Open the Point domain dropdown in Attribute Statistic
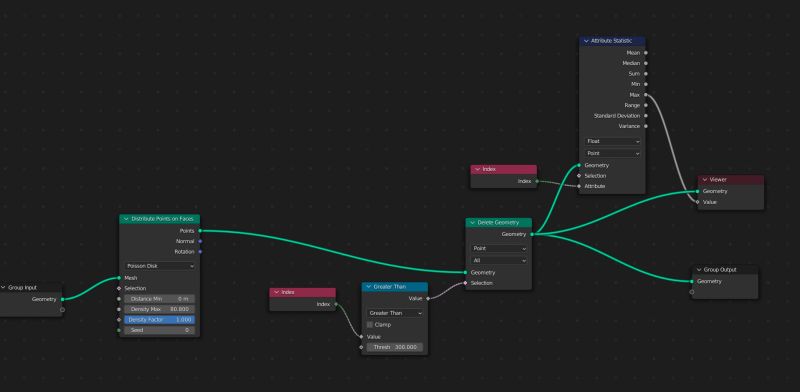This screenshot has height=392, width=800. click(612, 153)
